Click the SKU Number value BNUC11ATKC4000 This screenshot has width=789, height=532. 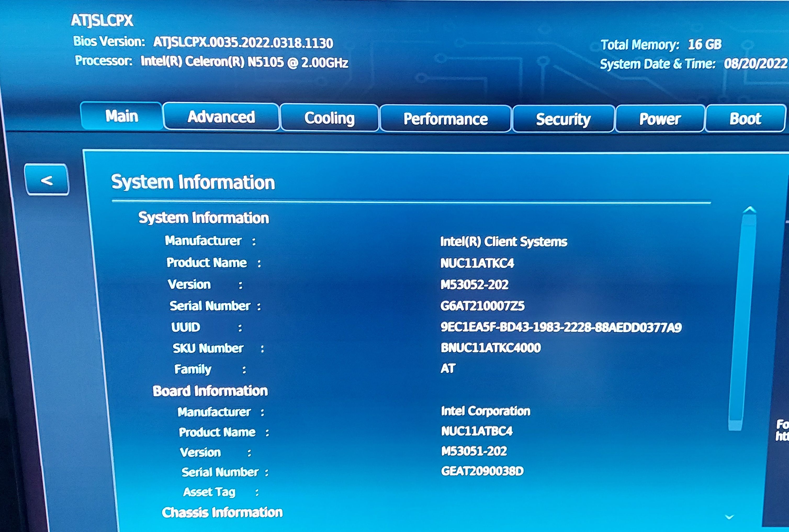[x=491, y=348]
